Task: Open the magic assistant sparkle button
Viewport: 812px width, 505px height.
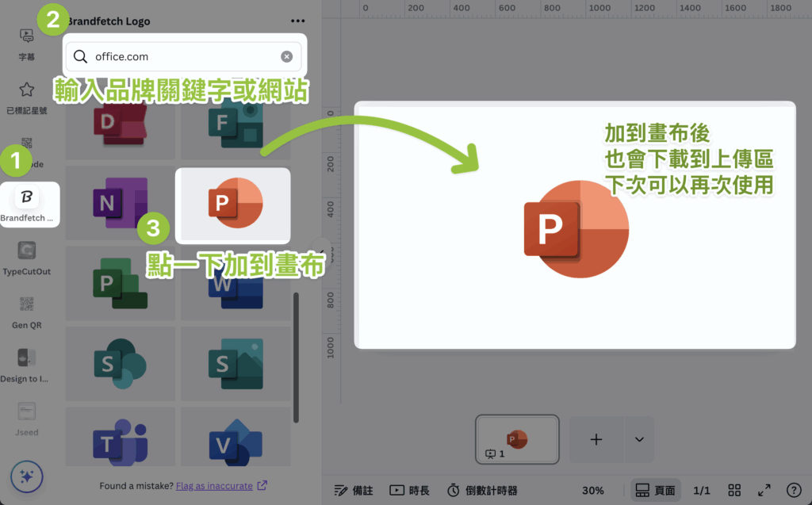Action: click(26, 476)
